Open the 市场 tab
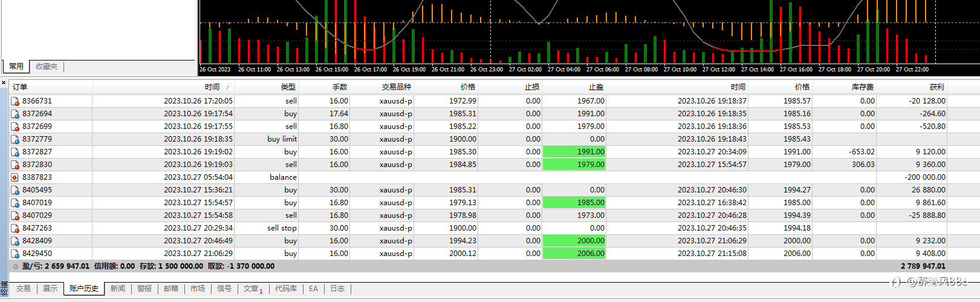Screen dimensions: 980x302 tap(198, 289)
